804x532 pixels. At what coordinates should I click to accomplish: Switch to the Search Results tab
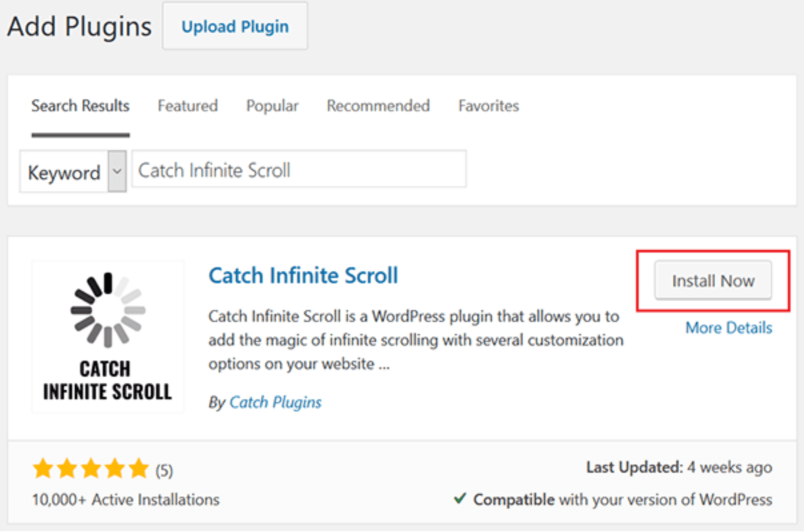[x=80, y=106]
